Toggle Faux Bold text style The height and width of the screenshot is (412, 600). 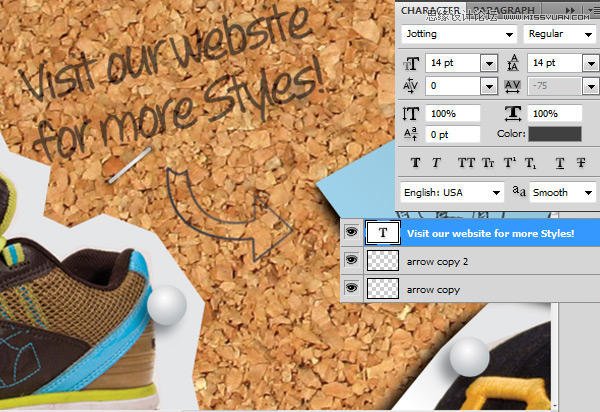pos(416,163)
